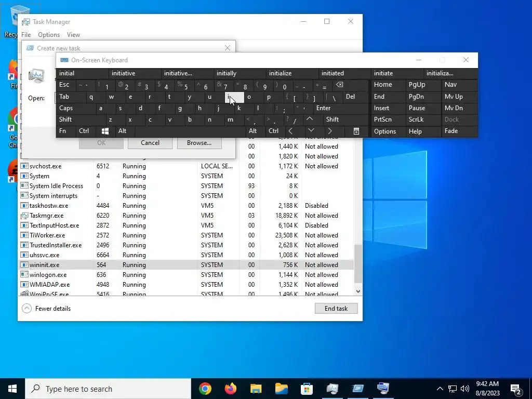Image resolution: width=532 pixels, height=399 pixels.
Task: Click the left arrow key on On-Screen Keyboard
Action: pos(290,131)
